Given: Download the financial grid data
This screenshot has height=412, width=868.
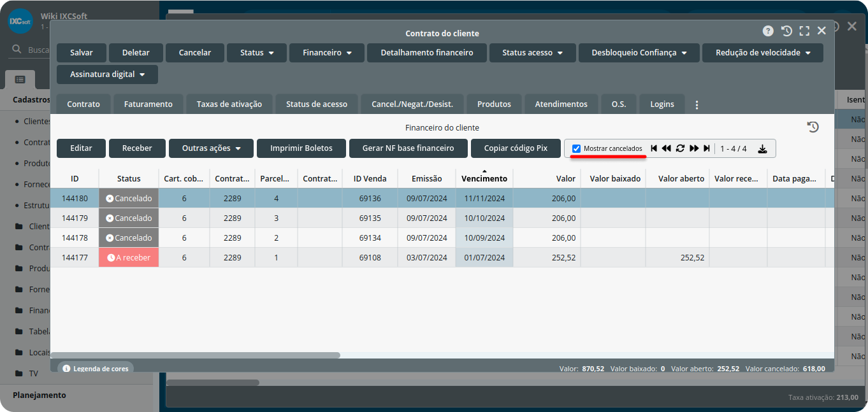Looking at the screenshot, I should (x=762, y=149).
